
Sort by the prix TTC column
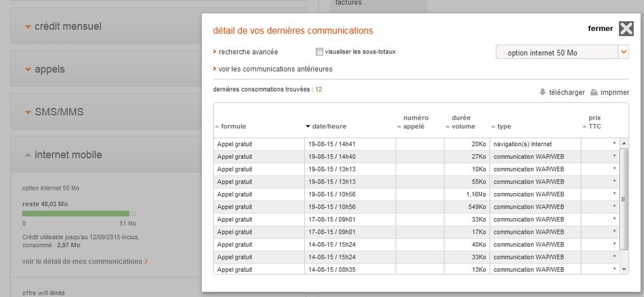pos(592,122)
